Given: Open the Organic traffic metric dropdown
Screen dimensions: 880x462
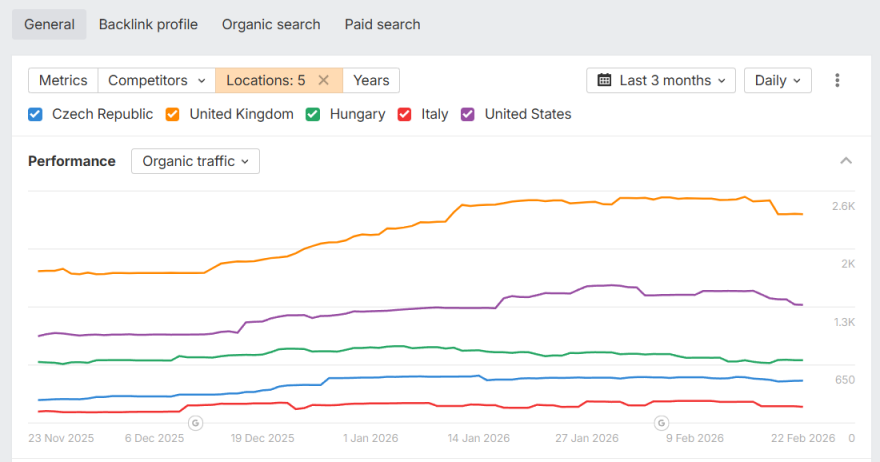Looking at the screenshot, I should point(195,161).
